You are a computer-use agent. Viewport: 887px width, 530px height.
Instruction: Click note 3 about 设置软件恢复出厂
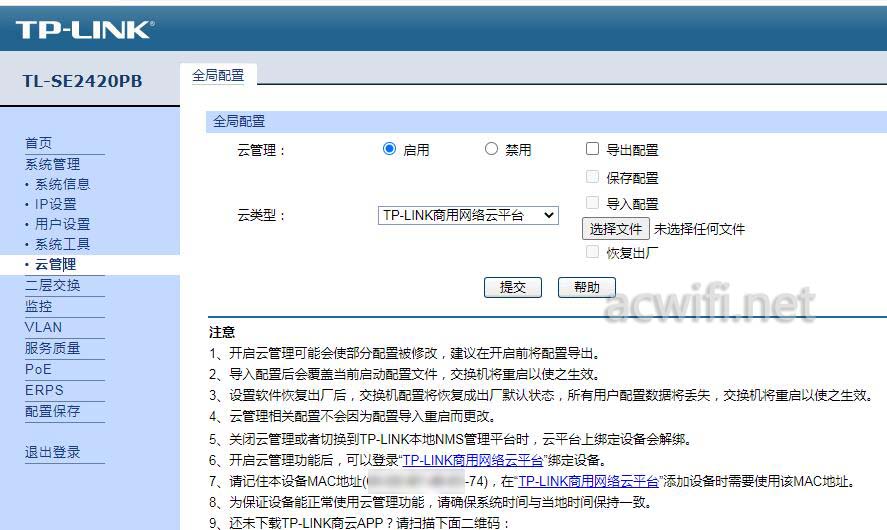[x=542, y=395]
